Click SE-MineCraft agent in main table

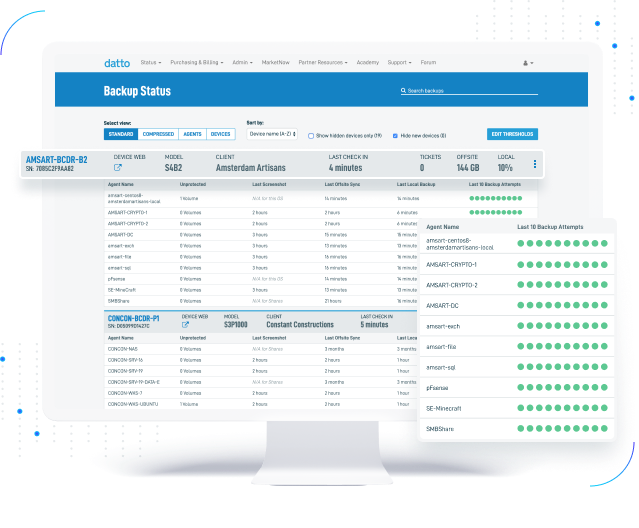pyautogui.click(x=122, y=290)
